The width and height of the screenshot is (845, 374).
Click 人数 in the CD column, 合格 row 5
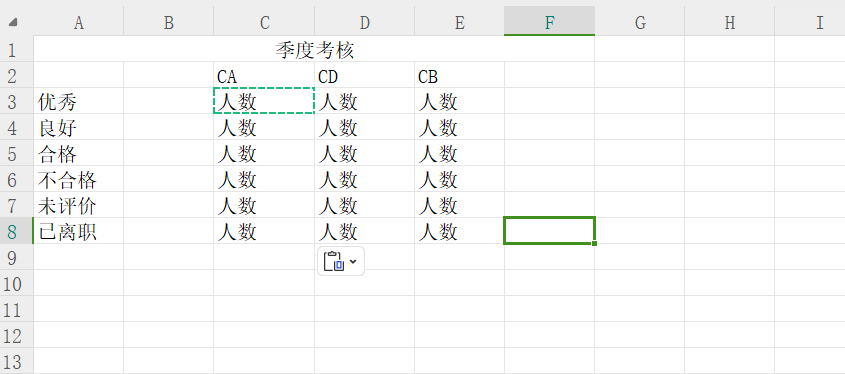click(365, 154)
